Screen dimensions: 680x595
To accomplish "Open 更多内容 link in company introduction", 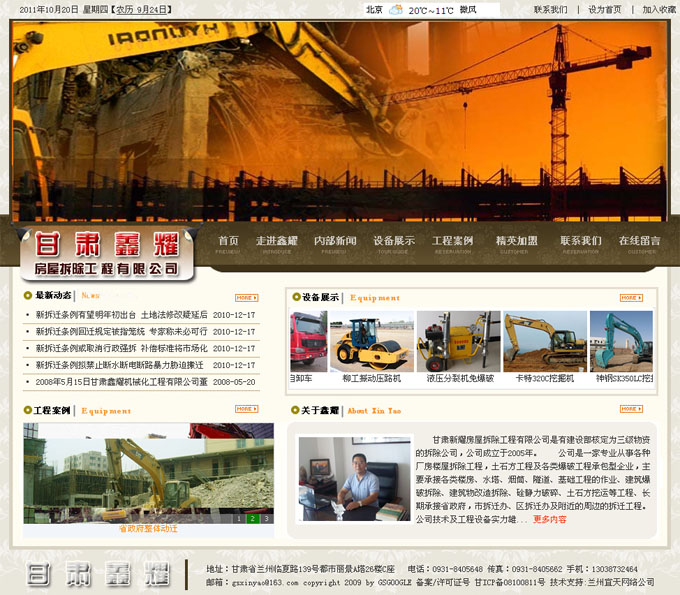I will (x=549, y=519).
